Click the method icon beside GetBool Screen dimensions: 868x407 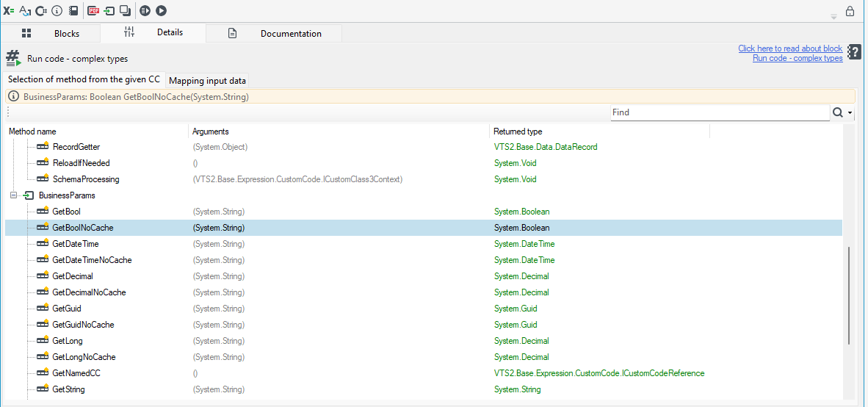43,212
